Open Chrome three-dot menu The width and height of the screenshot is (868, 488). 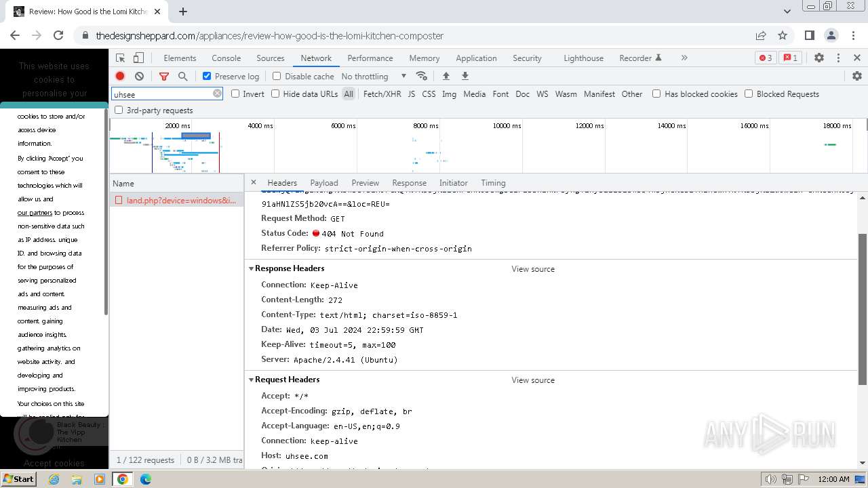click(853, 35)
